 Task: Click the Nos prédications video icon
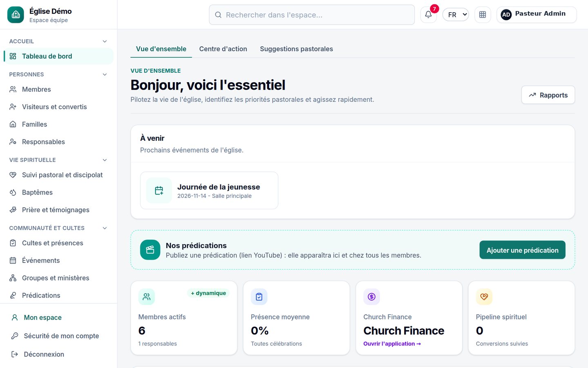[150, 250]
